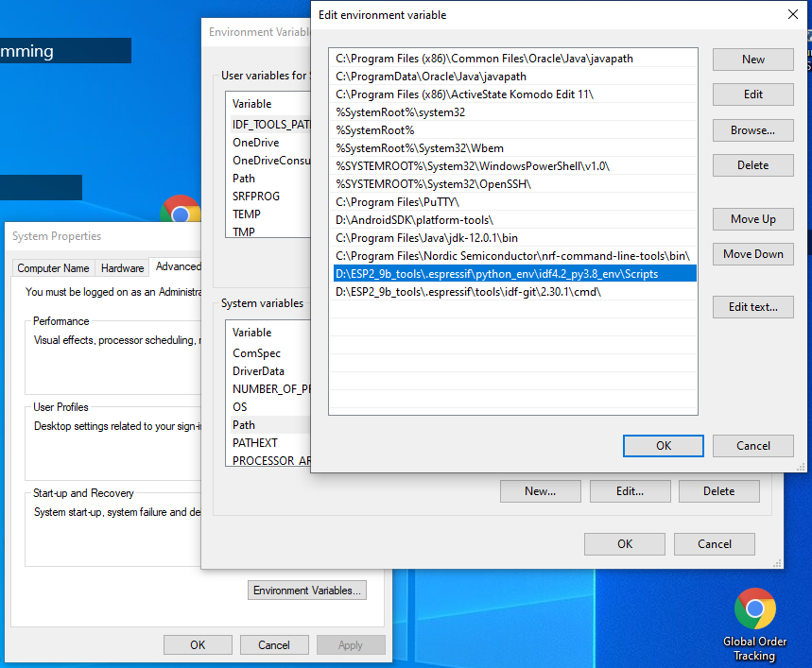Select the %SystemRoot%\System32\Wbem entry
Screen dimensions: 812x668
[513, 148]
